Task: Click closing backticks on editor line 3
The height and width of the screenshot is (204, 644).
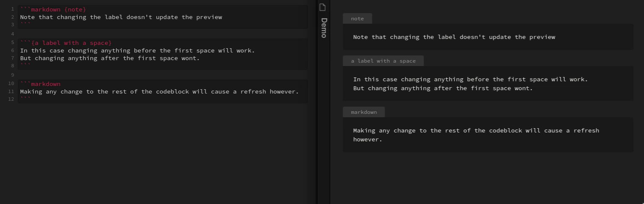Action: 25,25
